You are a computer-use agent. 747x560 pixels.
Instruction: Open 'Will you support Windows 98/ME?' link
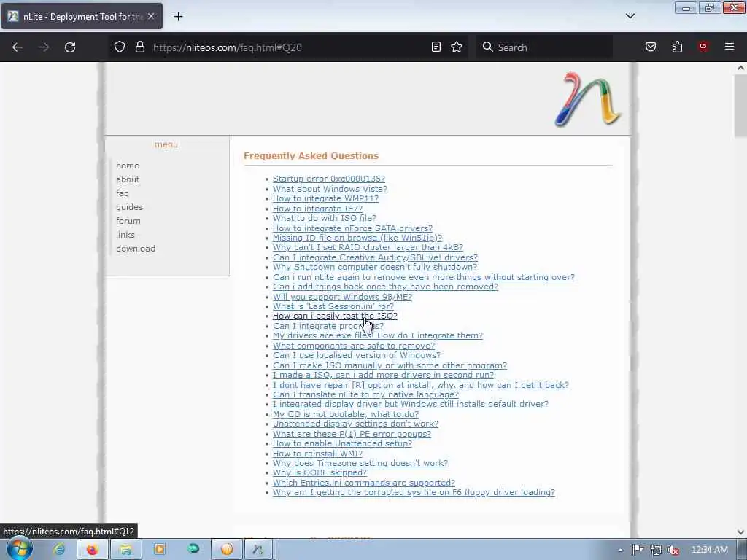(342, 297)
